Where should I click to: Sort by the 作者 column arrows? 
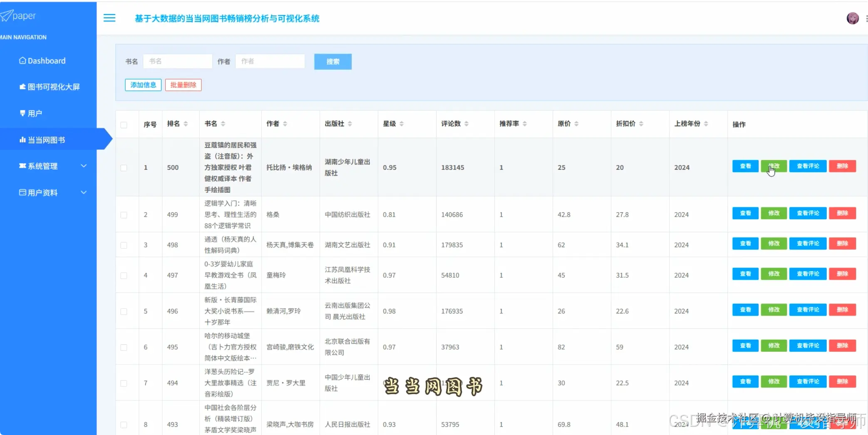285,124
